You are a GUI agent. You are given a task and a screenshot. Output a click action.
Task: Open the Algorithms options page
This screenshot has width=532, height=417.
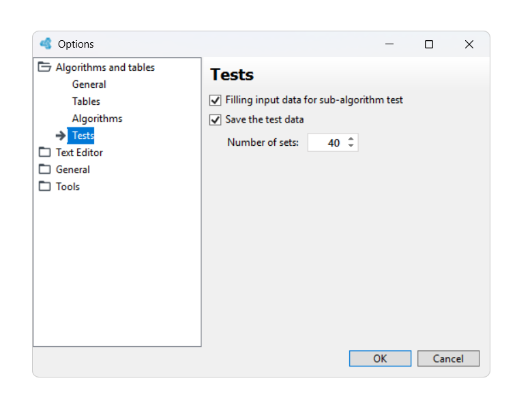(x=97, y=119)
